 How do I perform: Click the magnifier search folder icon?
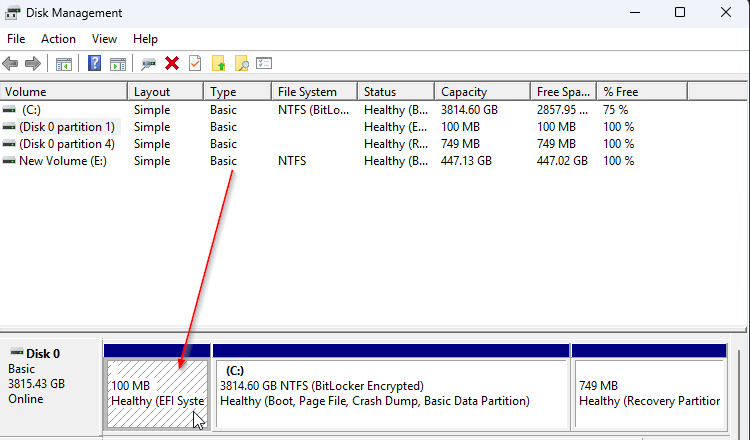[241, 63]
